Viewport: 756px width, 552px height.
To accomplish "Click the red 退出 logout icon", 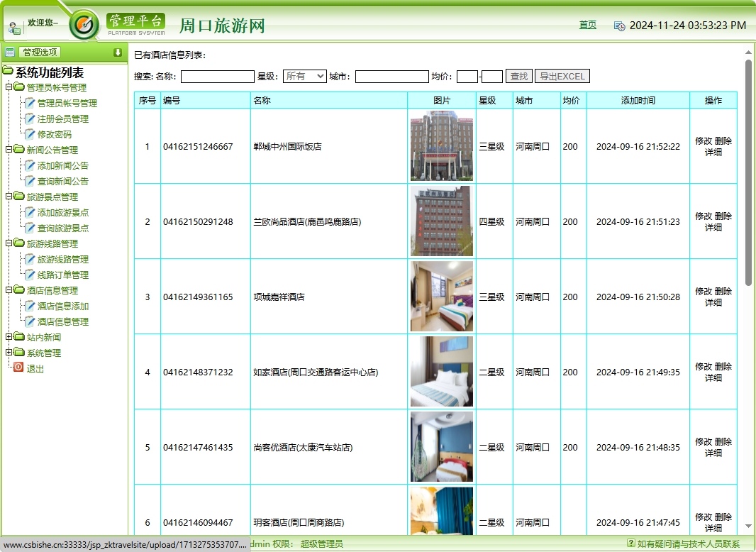I will click(x=17, y=367).
